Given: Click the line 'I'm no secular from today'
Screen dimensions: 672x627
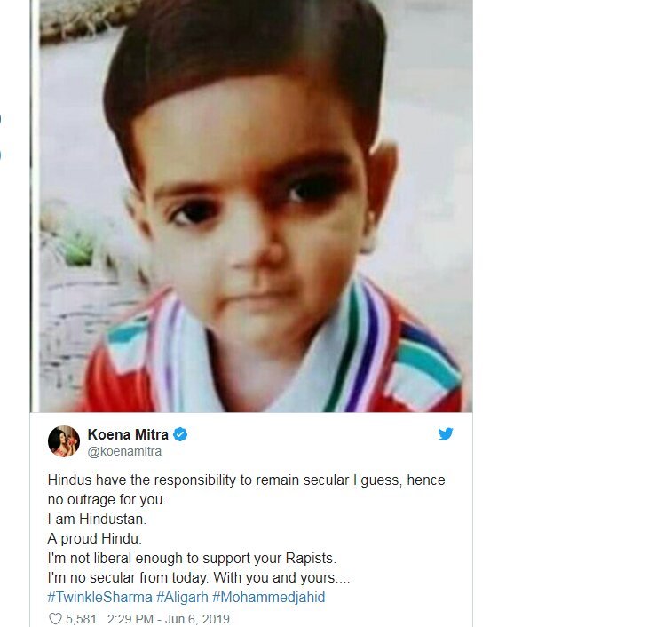Looking at the screenshot, I should (199, 577).
